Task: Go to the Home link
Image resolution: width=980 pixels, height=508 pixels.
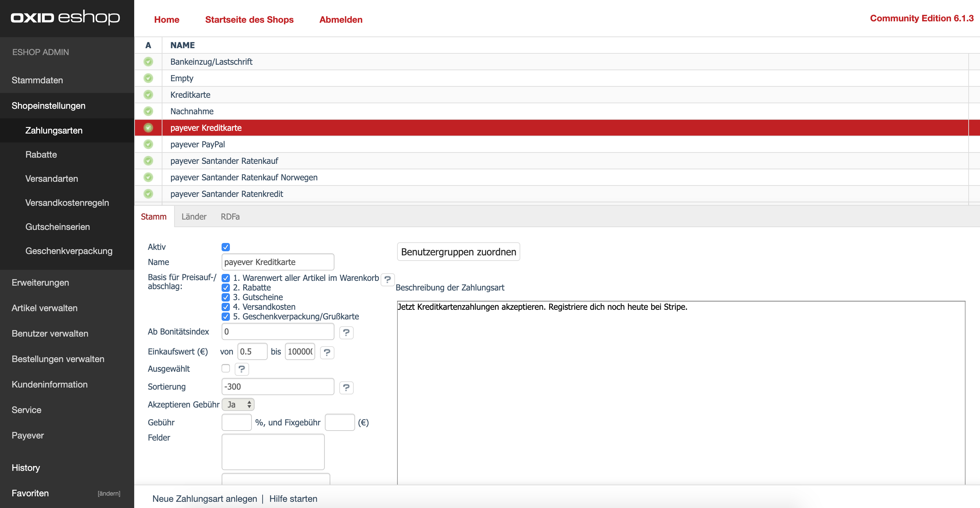Action: (167, 20)
